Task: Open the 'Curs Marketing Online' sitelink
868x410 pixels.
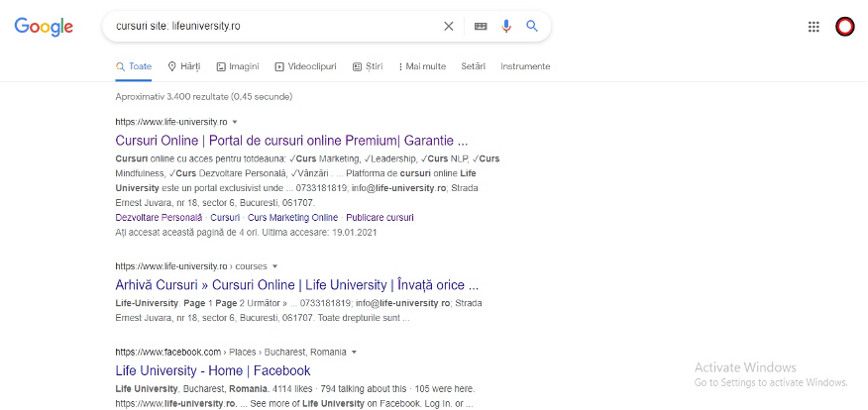Action: click(x=293, y=218)
